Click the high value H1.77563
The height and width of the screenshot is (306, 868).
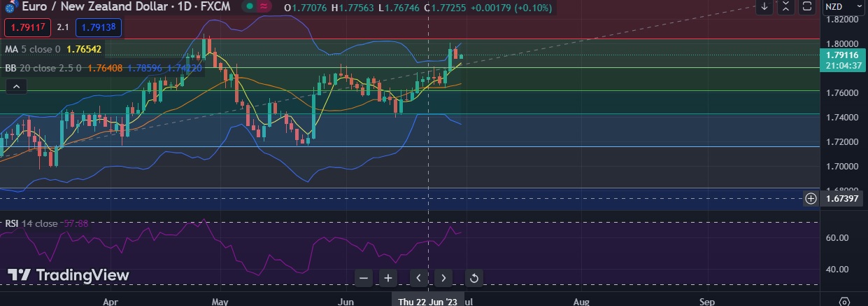[353, 8]
